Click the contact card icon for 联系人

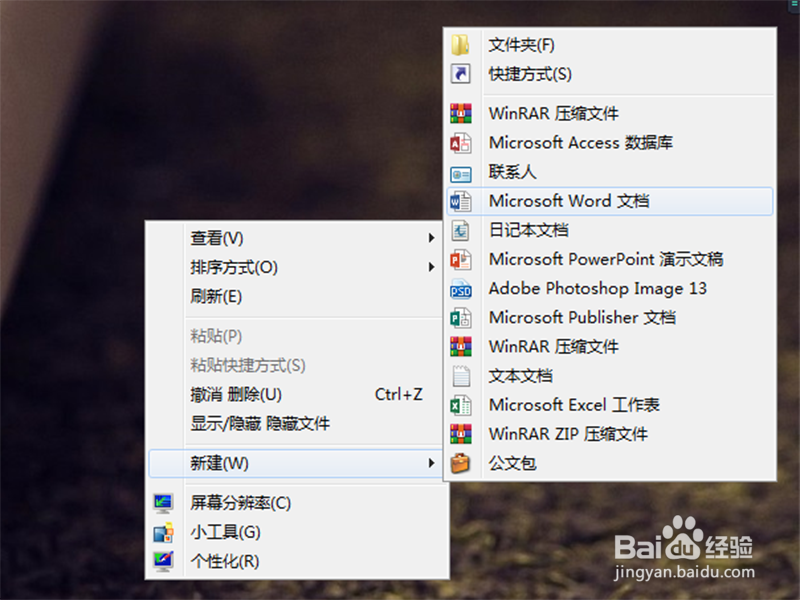[460, 175]
